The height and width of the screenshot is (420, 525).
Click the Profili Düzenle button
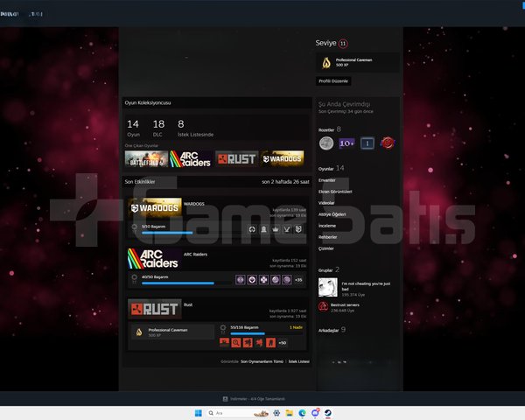click(x=333, y=81)
